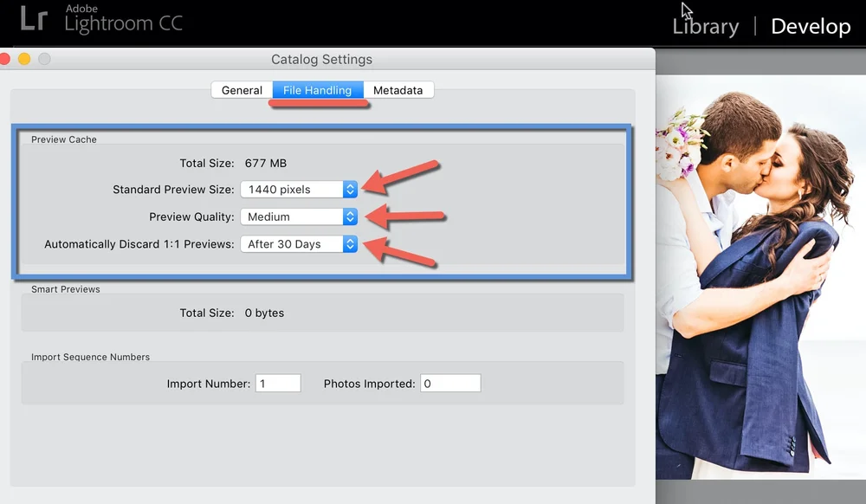Image resolution: width=866 pixels, height=504 pixels.
Task: Click the Photos Imported input field
Action: 449,383
